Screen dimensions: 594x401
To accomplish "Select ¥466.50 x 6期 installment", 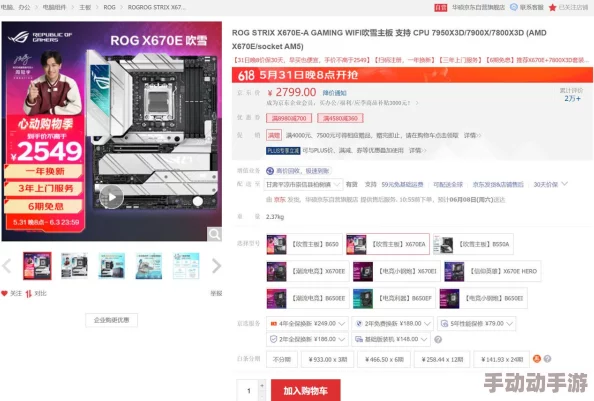I will click(384, 359).
